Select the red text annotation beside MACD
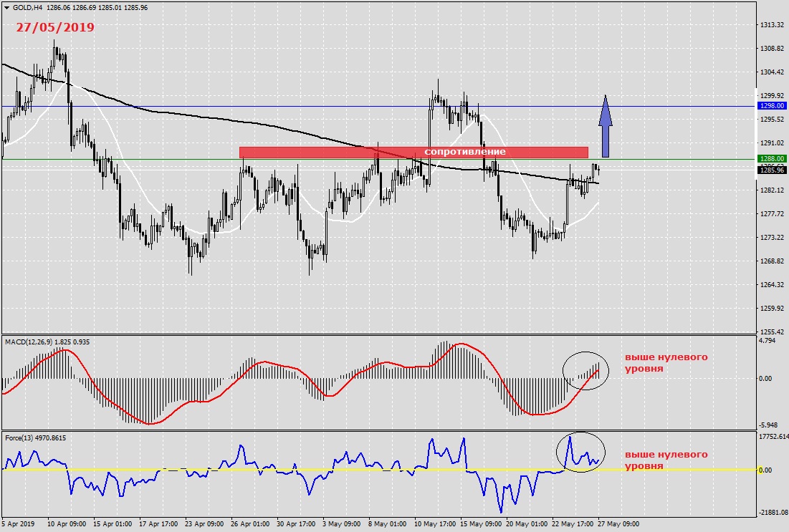The height and width of the screenshot is (532, 789). [x=665, y=362]
